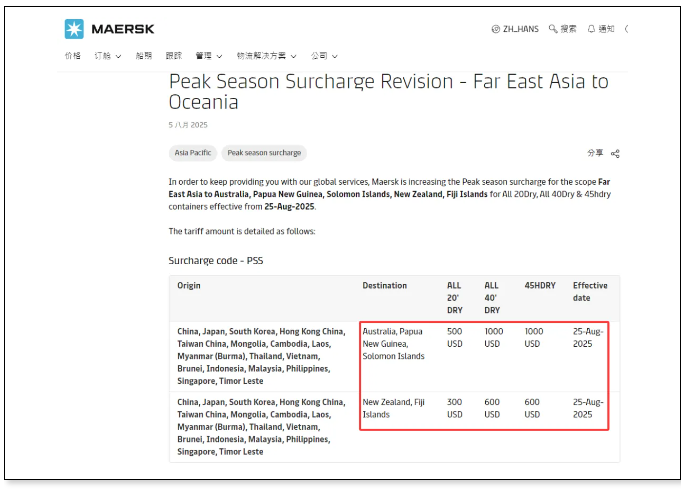Image resolution: width=690 pixels, height=489 pixels.
Task: Click the Effective date column header
Action: click(590, 291)
